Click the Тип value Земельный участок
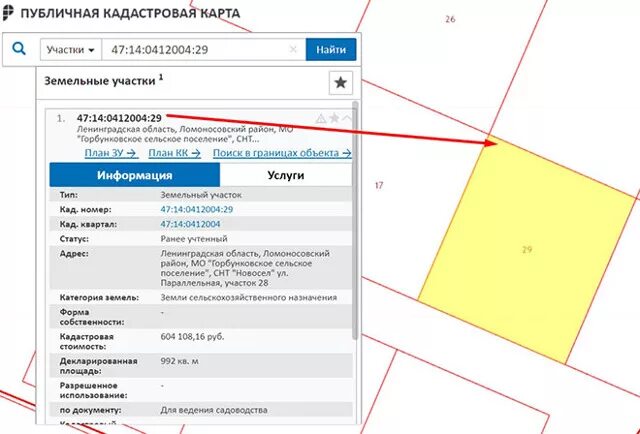Screen dimensions: 640x434 [x=201, y=195]
